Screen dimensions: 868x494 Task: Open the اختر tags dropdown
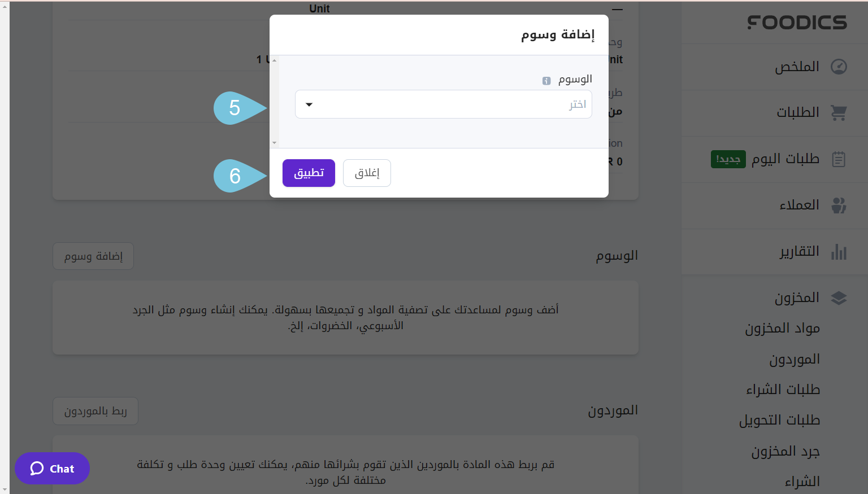pos(444,104)
